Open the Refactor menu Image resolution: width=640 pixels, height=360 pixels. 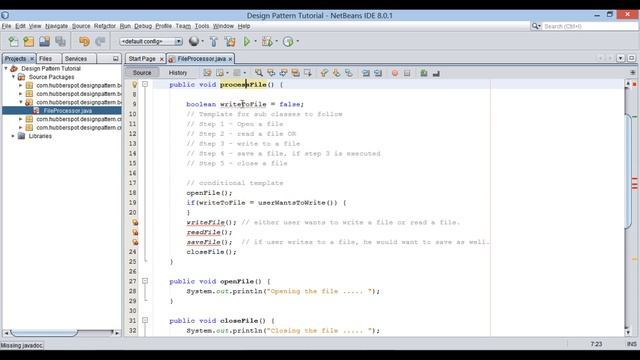(x=105, y=26)
